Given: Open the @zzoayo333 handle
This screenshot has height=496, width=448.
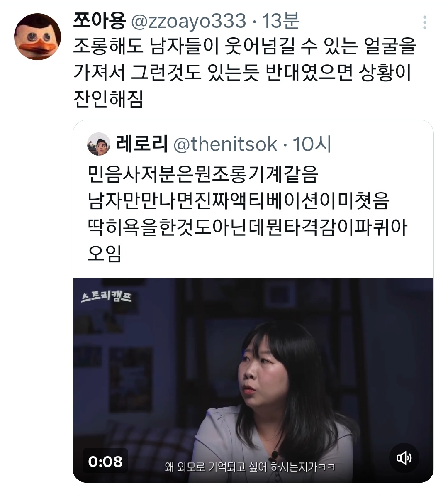Looking at the screenshot, I should (x=188, y=21).
